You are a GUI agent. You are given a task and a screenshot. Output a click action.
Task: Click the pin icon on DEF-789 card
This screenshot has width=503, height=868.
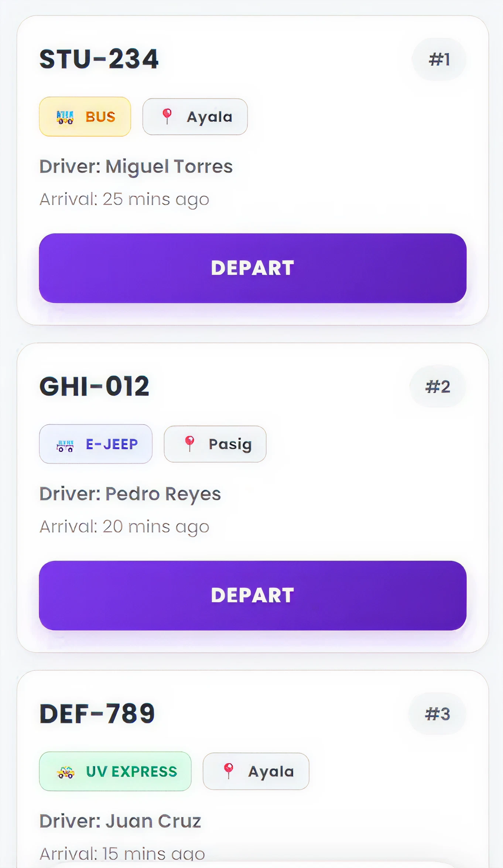[229, 771]
